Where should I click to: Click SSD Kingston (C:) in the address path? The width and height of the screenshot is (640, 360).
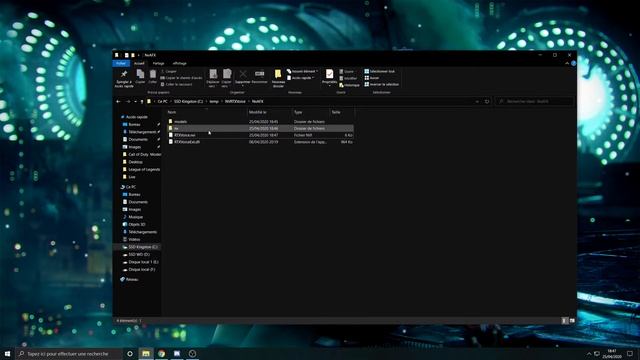click(188, 101)
